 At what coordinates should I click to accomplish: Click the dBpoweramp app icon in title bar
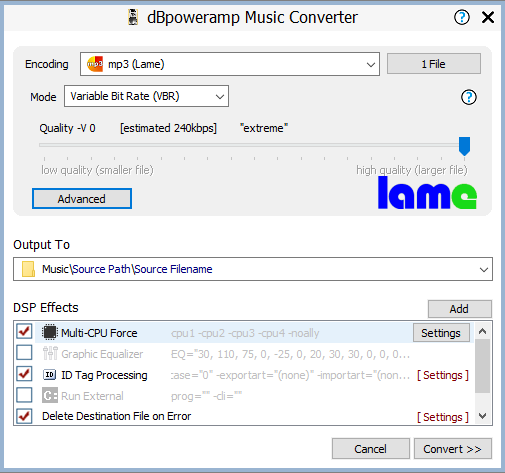pos(133,17)
